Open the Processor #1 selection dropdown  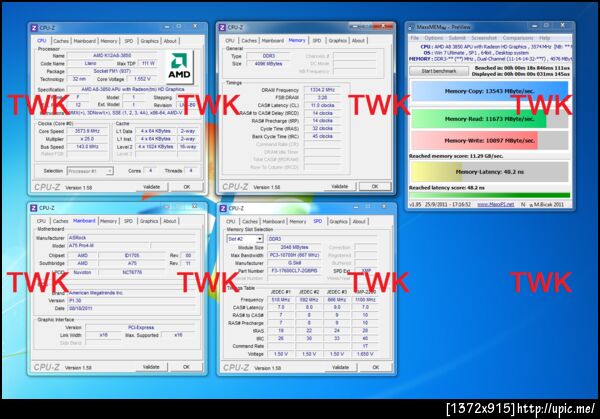click(109, 171)
